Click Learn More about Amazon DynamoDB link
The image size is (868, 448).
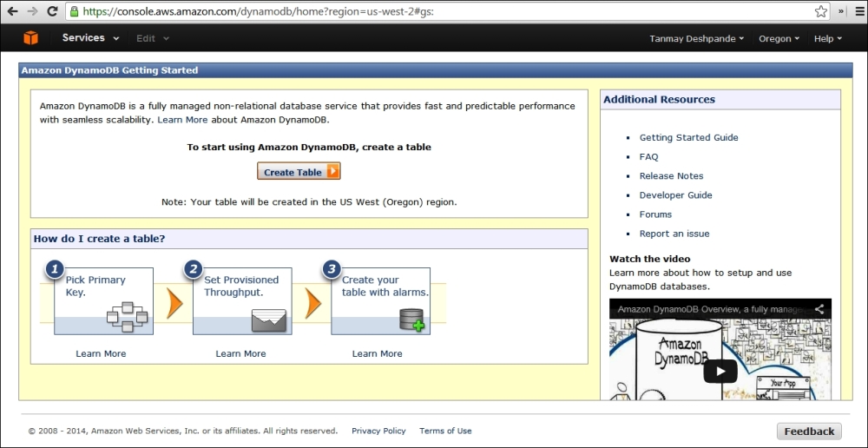tap(182, 120)
